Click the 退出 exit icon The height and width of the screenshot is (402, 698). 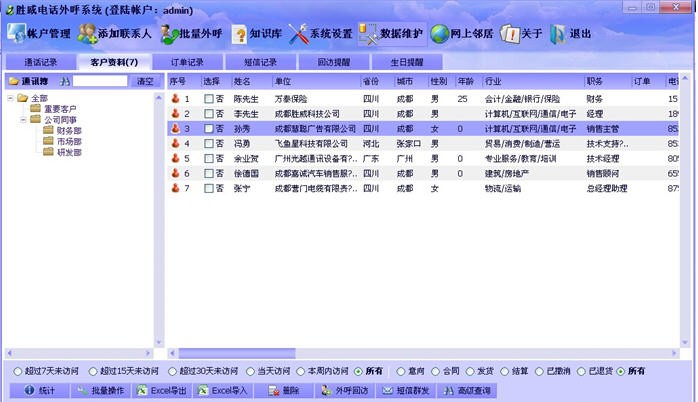click(x=557, y=34)
